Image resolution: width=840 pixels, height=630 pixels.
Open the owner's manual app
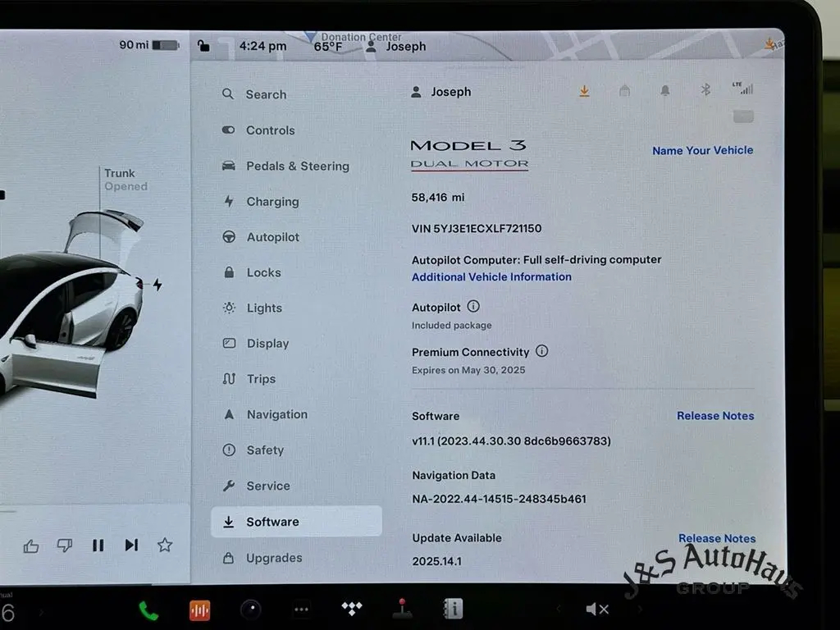(453, 609)
